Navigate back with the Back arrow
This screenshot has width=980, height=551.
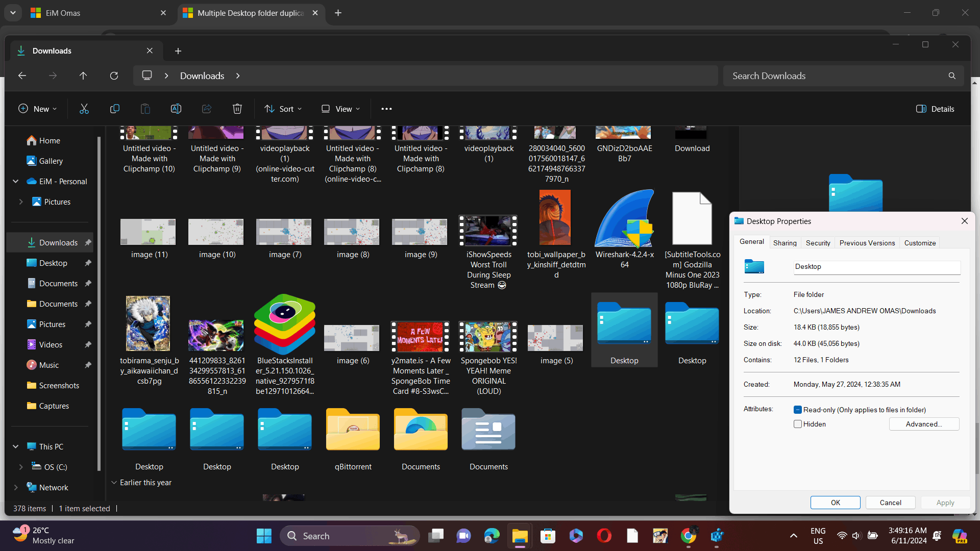pyautogui.click(x=22, y=76)
